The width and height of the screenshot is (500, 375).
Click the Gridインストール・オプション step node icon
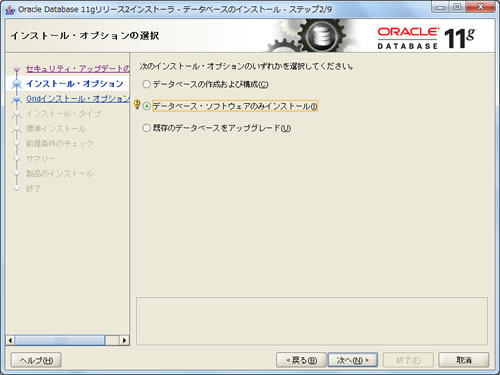pyautogui.click(x=17, y=99)
